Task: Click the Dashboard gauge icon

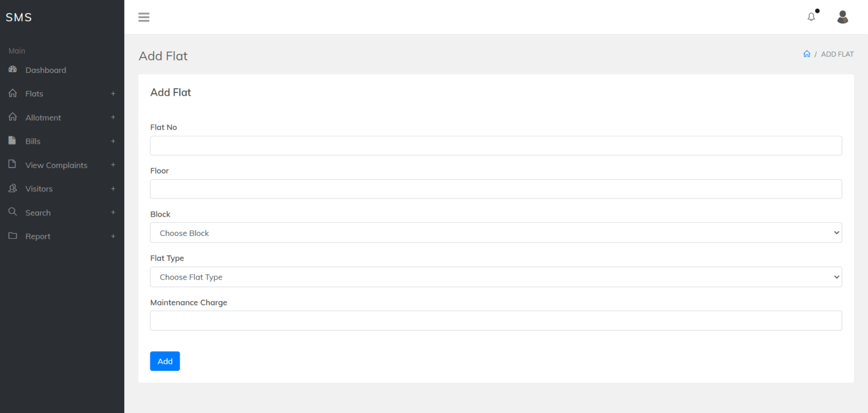Action: click(12, 70)
